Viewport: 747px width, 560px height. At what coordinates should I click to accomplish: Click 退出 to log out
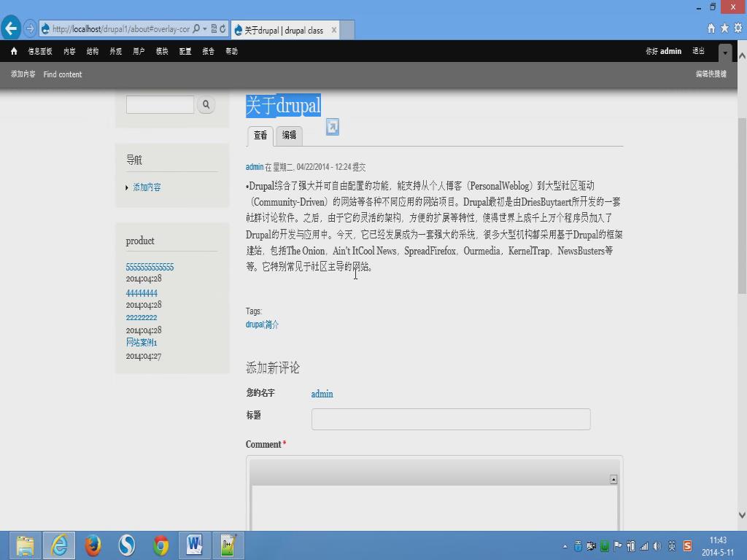coord(698,51)
